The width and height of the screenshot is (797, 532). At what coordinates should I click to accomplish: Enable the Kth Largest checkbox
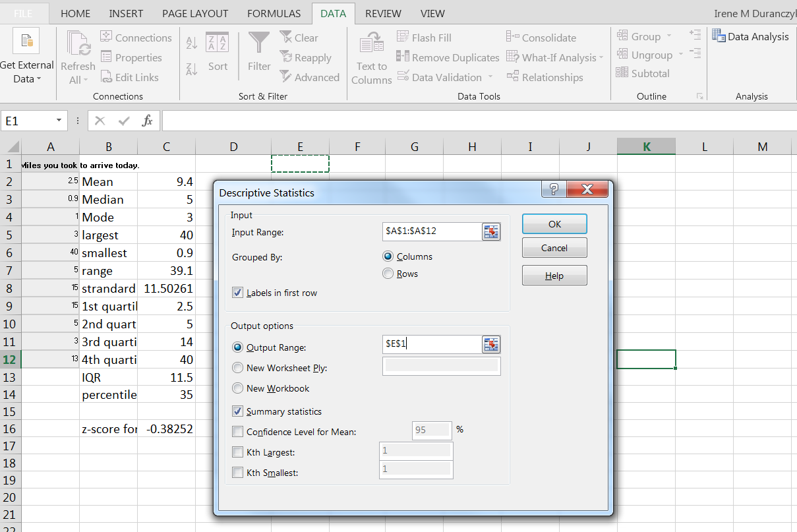(238, 452)
